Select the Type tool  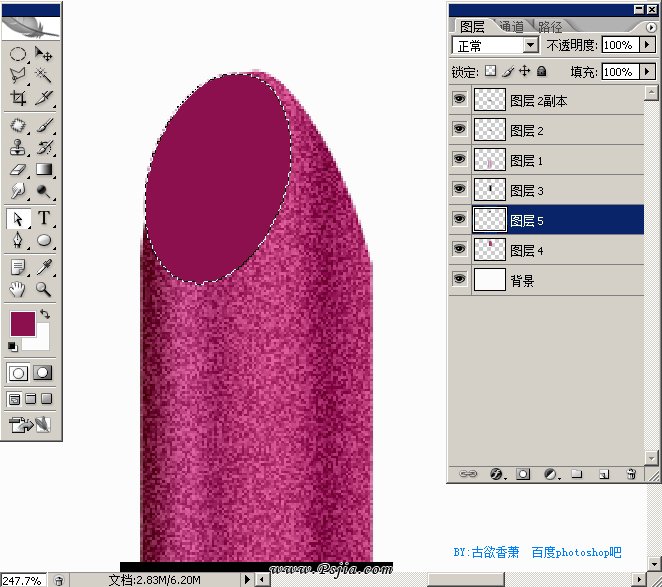[x=43, y=218]
